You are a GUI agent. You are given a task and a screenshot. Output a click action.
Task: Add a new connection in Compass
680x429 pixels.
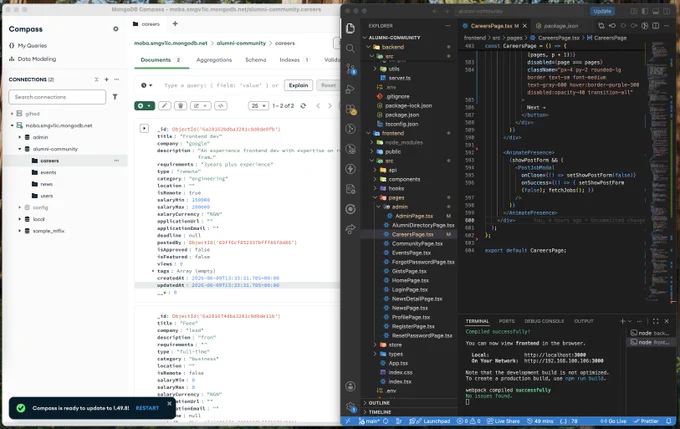pyautogui.click(x=107, y=79)
